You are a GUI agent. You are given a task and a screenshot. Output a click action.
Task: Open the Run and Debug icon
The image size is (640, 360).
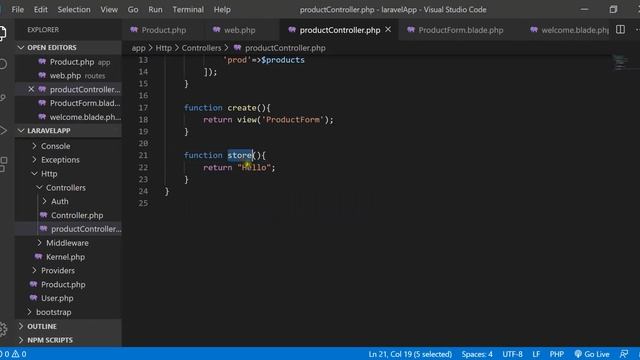pyautogui.click(x=3, y=131)
